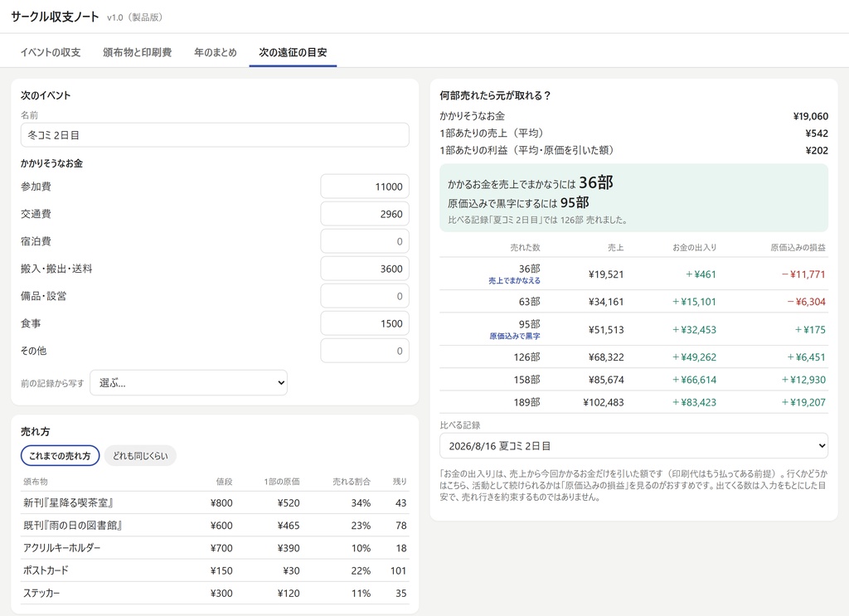Click the ステッカー row

pos(215,594)
